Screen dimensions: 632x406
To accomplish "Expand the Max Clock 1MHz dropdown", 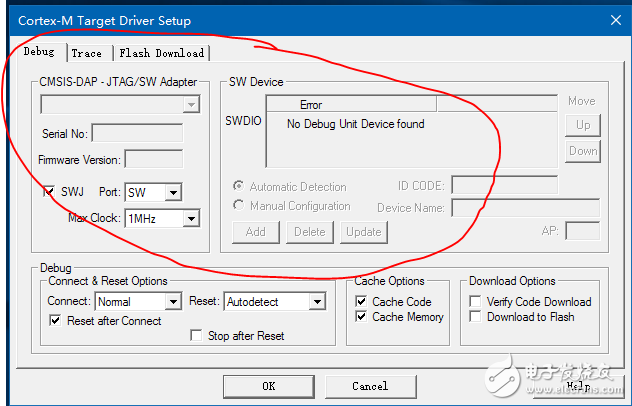I will tap(162, 219).
